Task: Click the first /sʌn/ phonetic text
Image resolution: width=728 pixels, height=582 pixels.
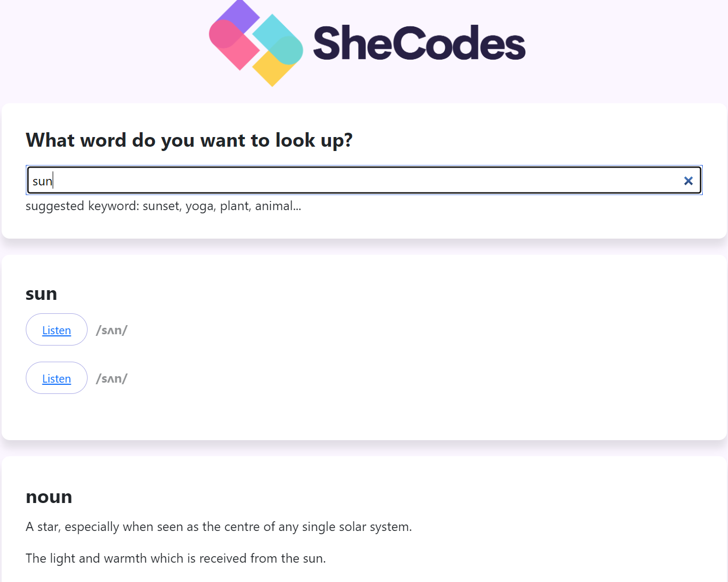Action: 112,330
